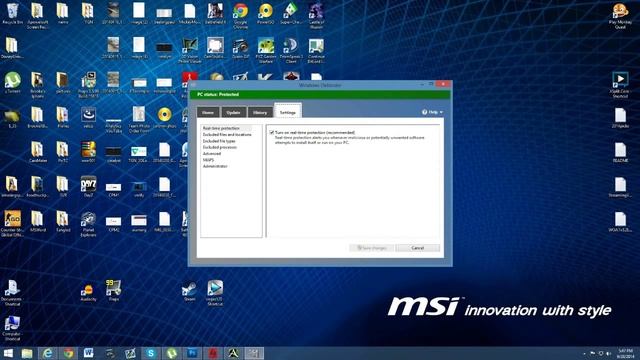Select Excluded processes
This screenshot has height=360, width=640.
tap(220, 147)
